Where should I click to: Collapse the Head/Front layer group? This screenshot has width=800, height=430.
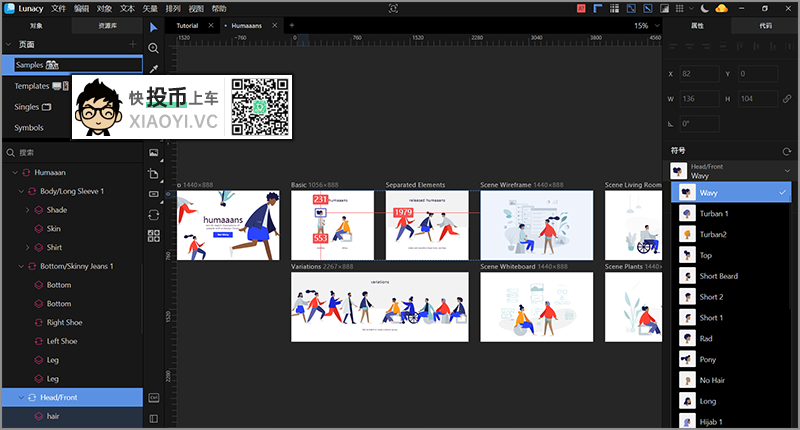(x=16, y=397)
